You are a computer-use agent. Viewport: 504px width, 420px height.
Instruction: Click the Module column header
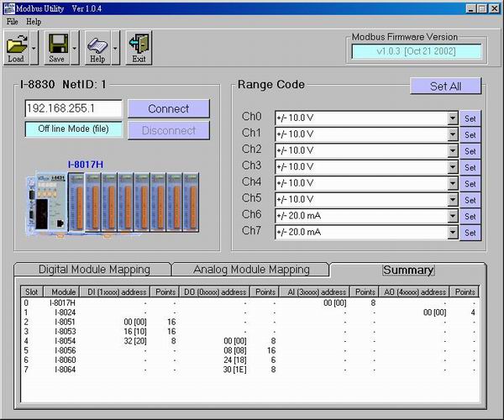coord(61,292)
